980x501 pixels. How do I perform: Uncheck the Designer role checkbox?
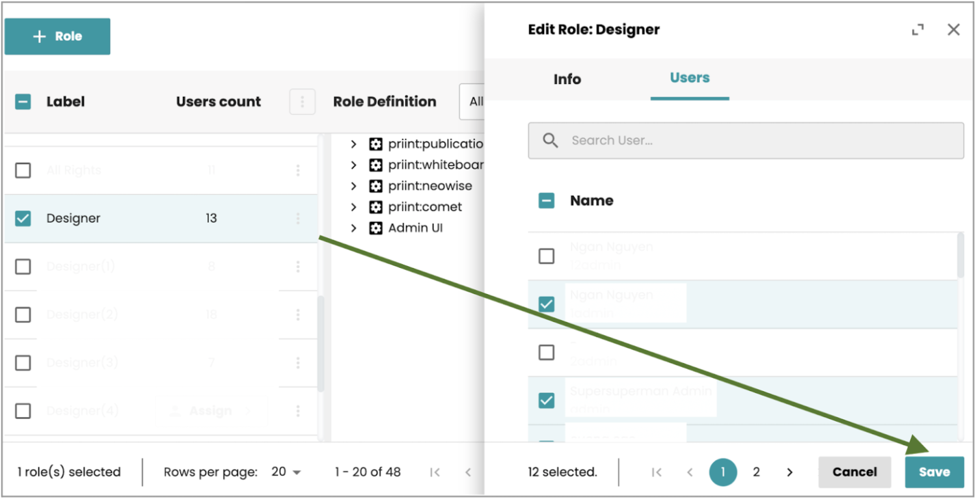(x=23, y=219)
